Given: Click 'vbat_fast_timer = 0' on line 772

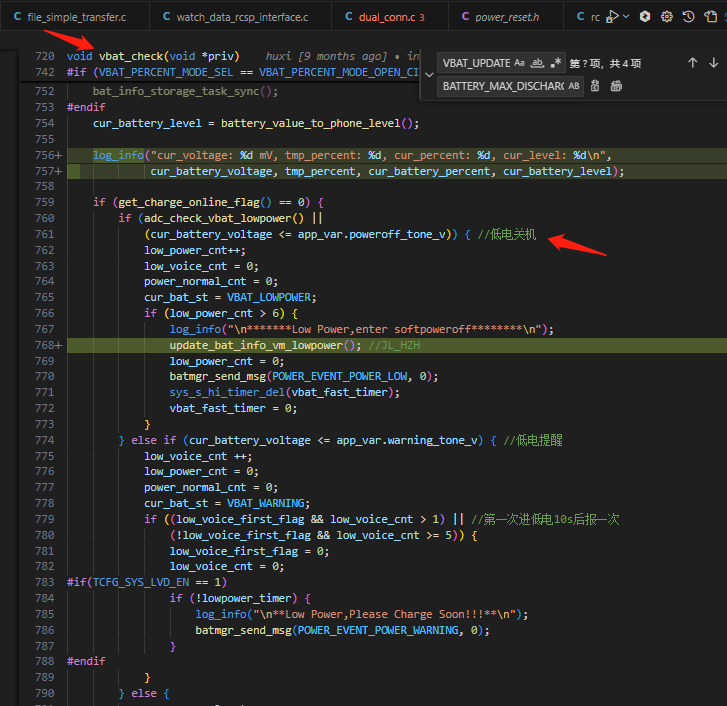Looking at the screenshot, I should point(230,408).
